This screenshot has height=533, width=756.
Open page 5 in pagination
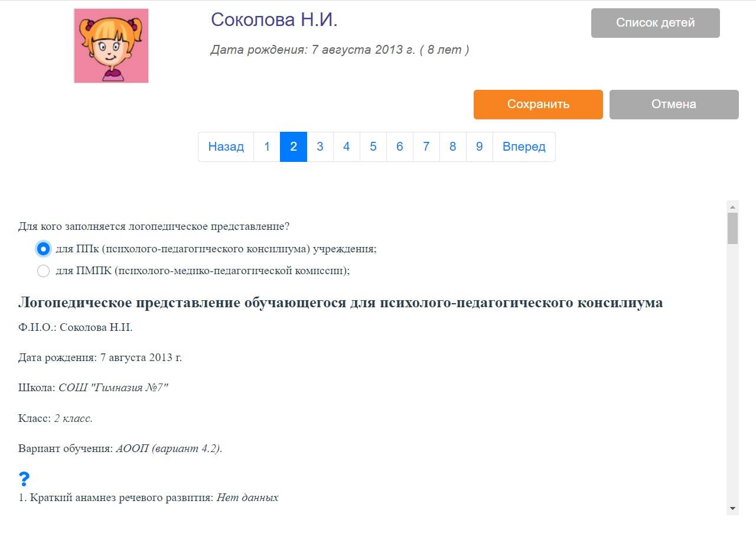(x=373, y=147)
